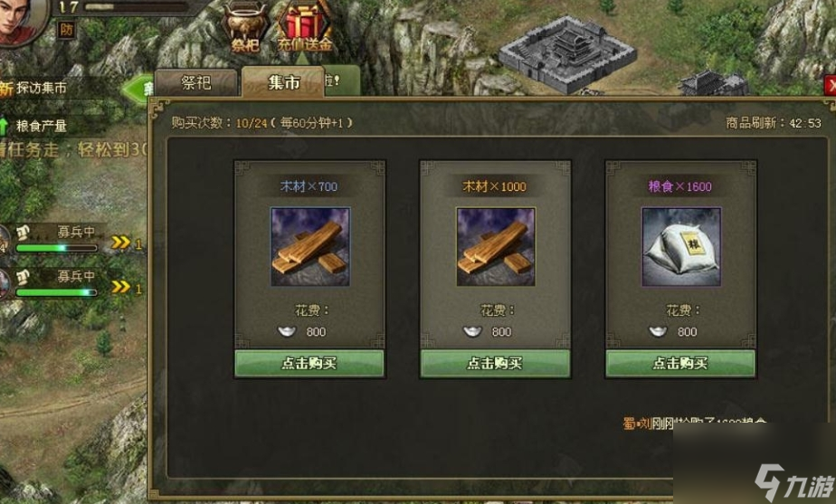Speed up the second 募兵中 recruitment arrows
The height and width of the screenshot is (504, 836).
point(121,287)
